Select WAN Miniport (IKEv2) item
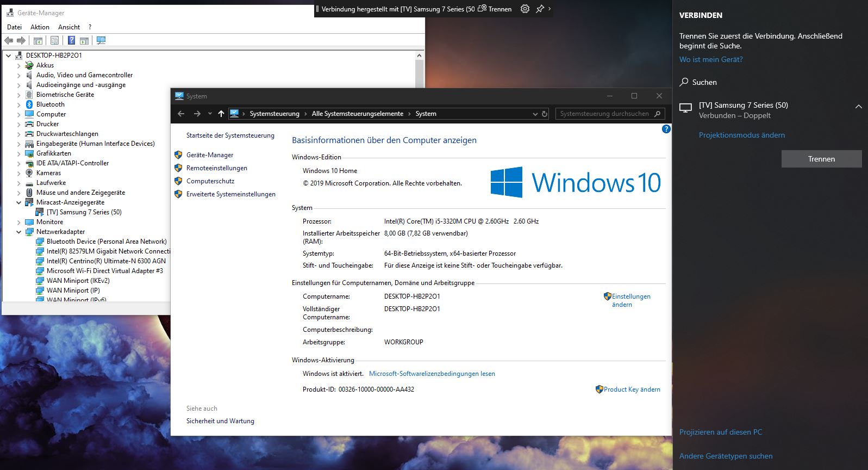Viewport: 868px width, 470px height. pos(78,281)
